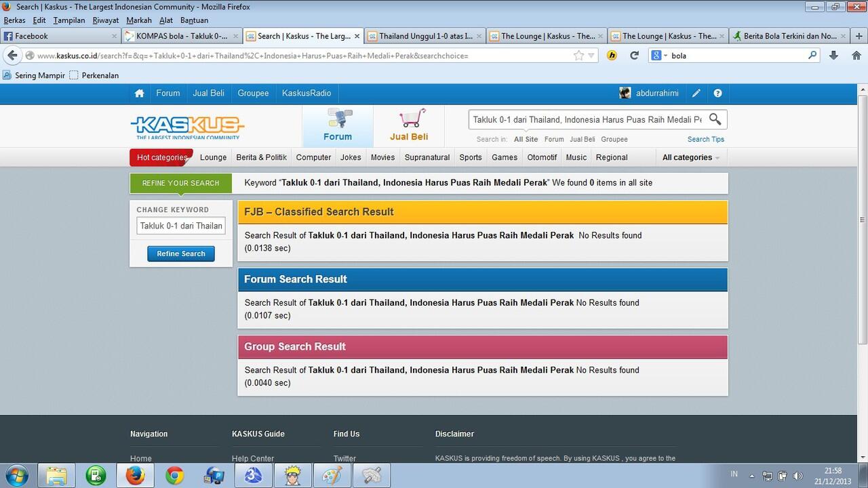Open the Bantuan menu
This screenshot has height=488, width=868.
pyautogui.click(x=194, y=20)
